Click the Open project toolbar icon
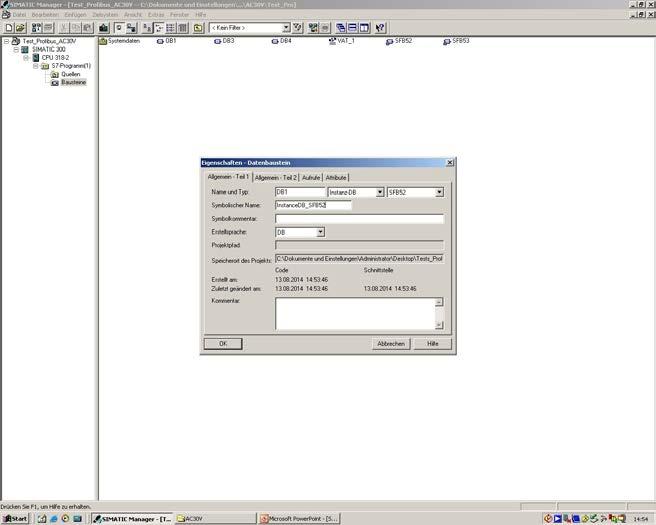This screenshot has width=656, height=525. 20,28
